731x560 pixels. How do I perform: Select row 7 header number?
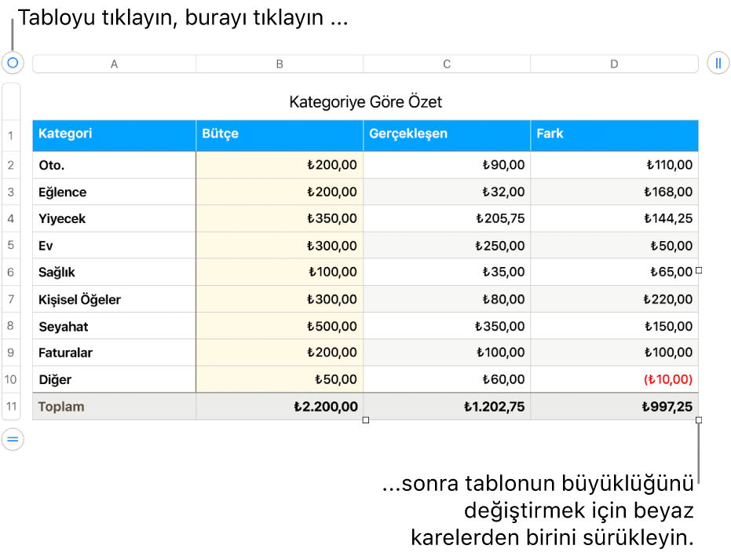(11, 299)
